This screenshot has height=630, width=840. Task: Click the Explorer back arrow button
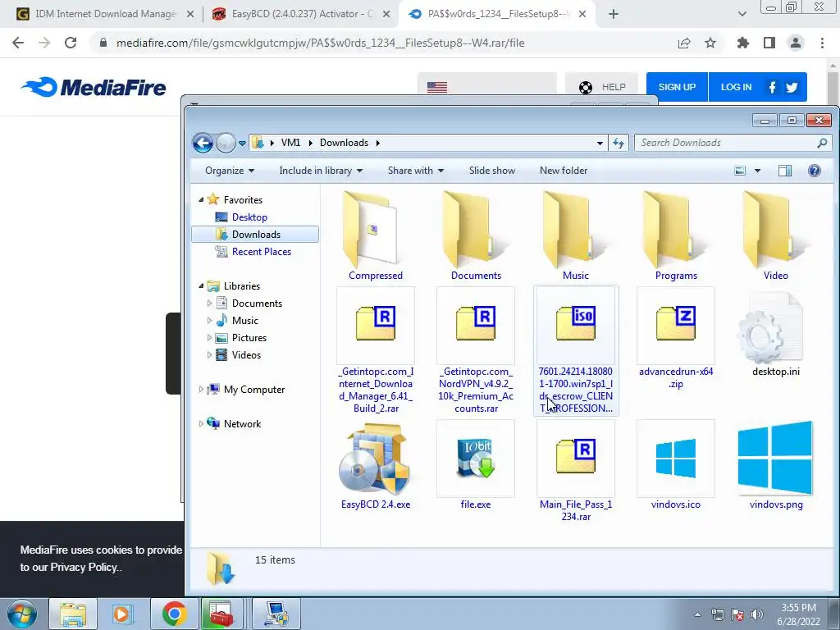203,143
